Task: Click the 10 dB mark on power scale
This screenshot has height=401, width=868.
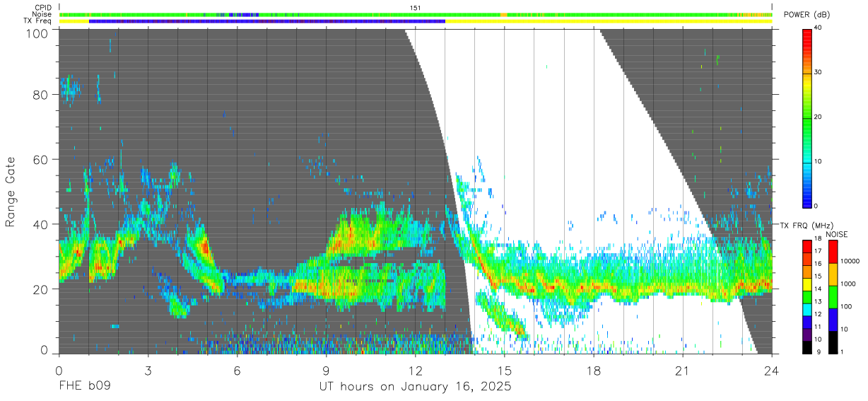Action: (817, 161)
